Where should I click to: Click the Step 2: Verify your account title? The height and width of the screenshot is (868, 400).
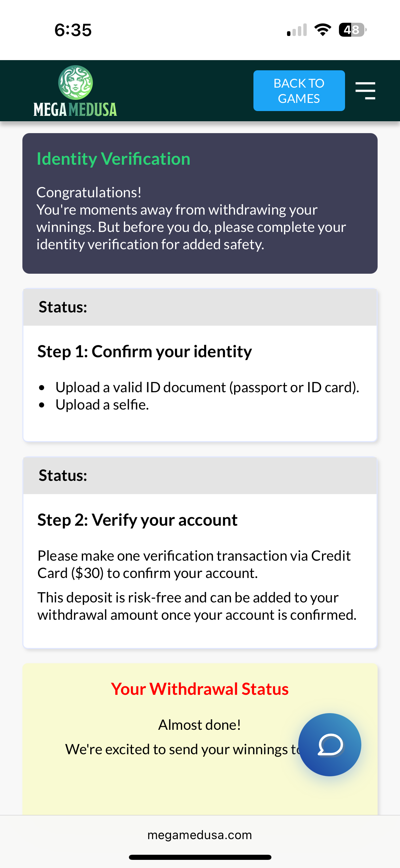137,520
